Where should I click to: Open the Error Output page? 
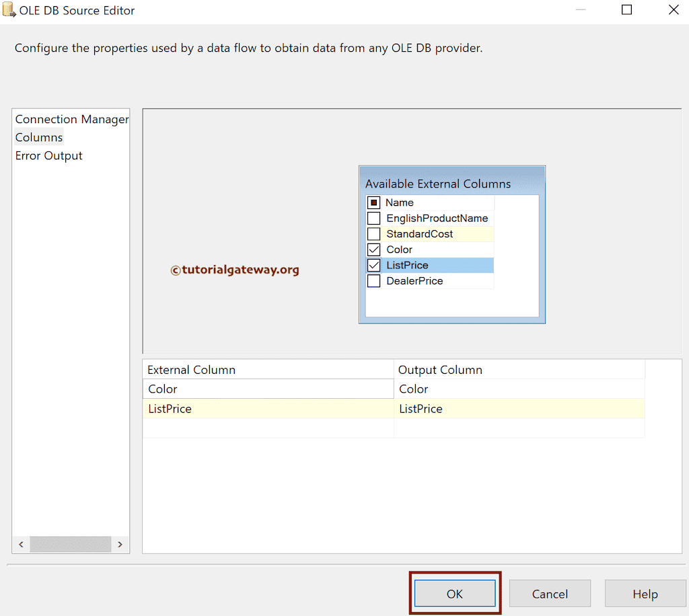click(48, 155)
